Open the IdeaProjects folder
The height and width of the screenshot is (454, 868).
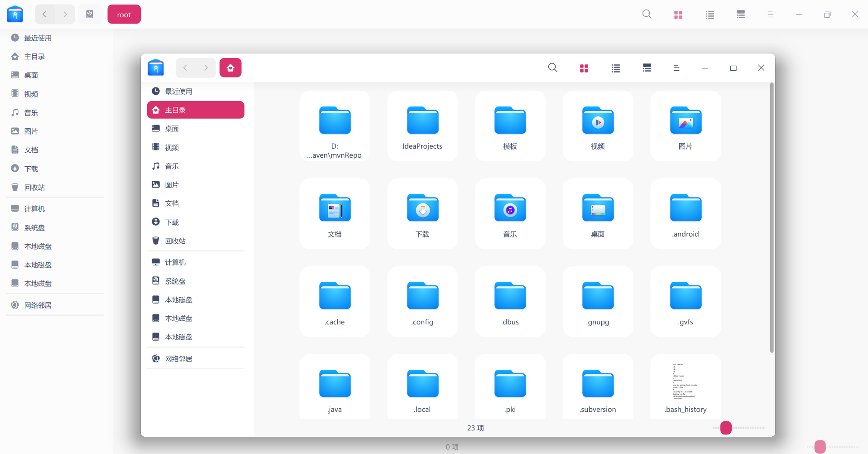[422, 126]
